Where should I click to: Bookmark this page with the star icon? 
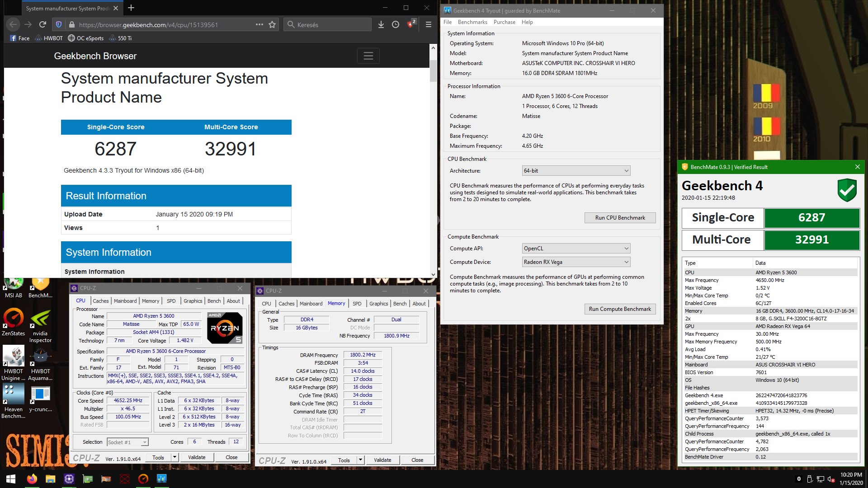272,24
